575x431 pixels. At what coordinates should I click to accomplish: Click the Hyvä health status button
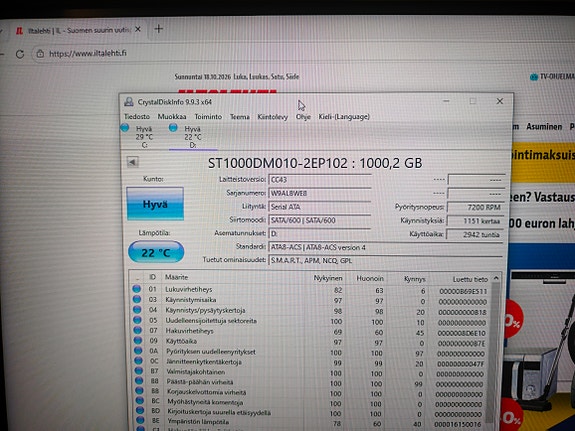[155, 204]
